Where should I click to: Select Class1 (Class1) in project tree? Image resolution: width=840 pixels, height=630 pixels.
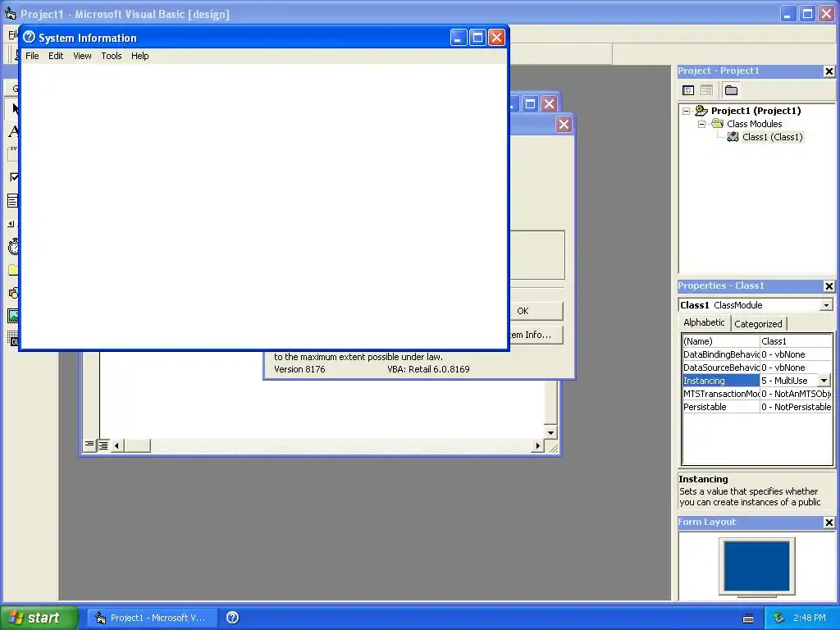coord(773,137)
